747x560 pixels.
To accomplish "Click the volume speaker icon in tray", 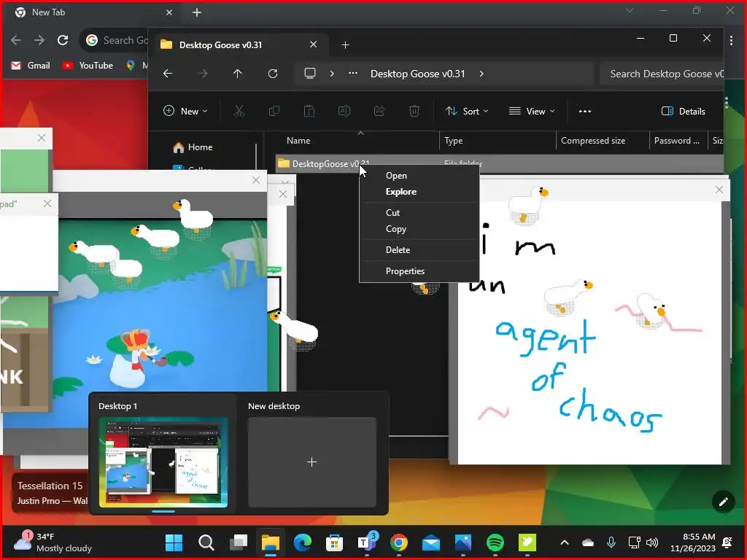I will click(652, 542).
